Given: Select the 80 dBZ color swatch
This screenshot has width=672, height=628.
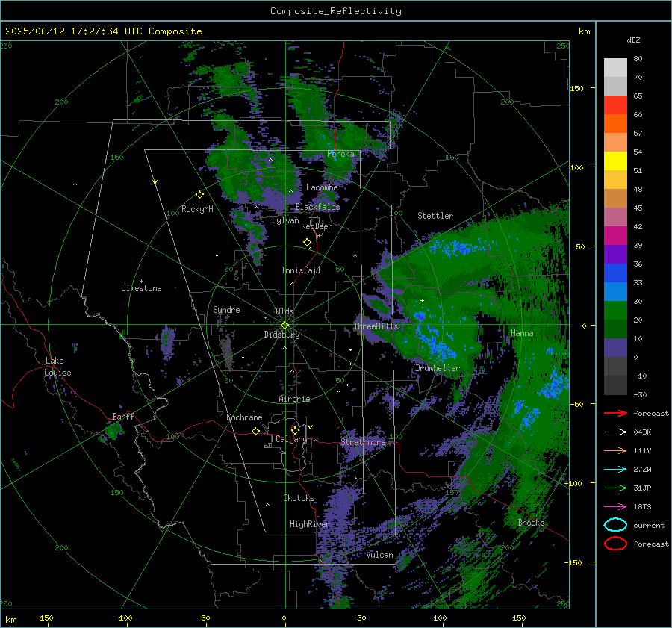Looking at the screenshot, I should tap(615, 67).
